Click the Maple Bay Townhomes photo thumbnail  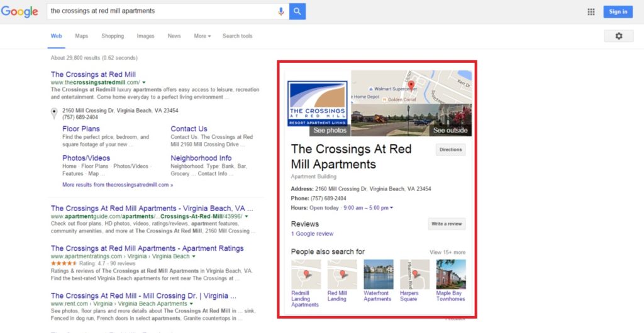451,275
